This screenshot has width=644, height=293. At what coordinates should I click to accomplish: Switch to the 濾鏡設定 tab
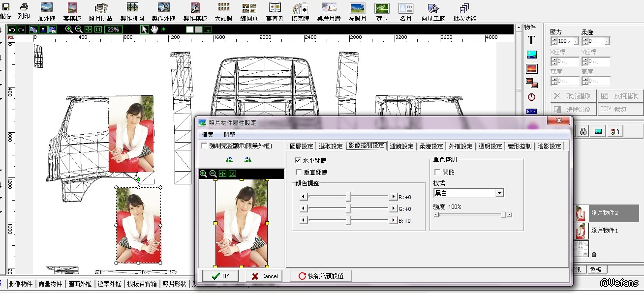tap(401, 146)
